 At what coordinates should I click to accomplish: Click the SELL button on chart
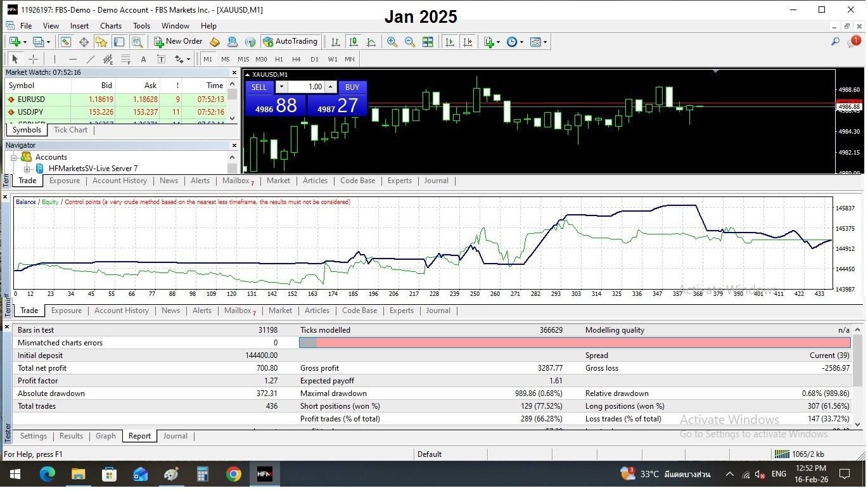259,87
